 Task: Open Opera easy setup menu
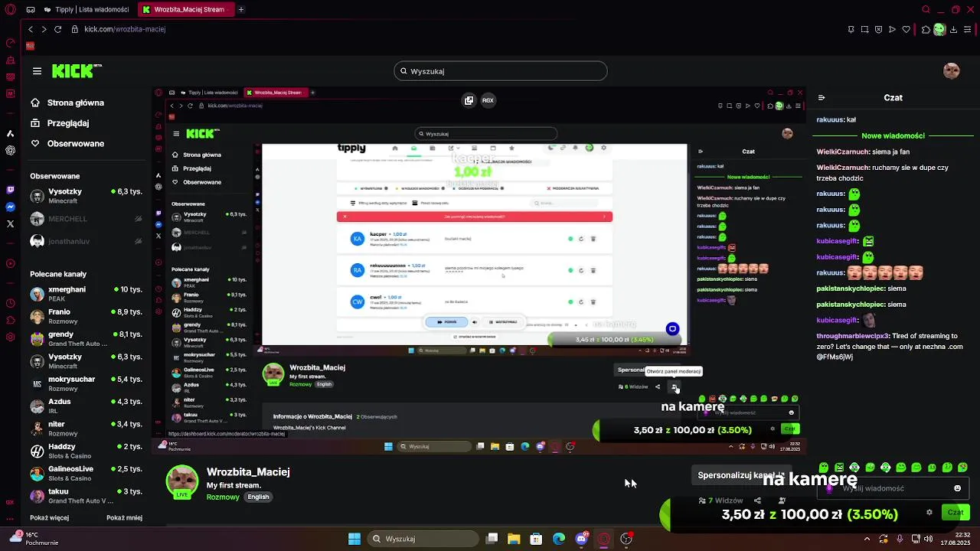[969, 29]
